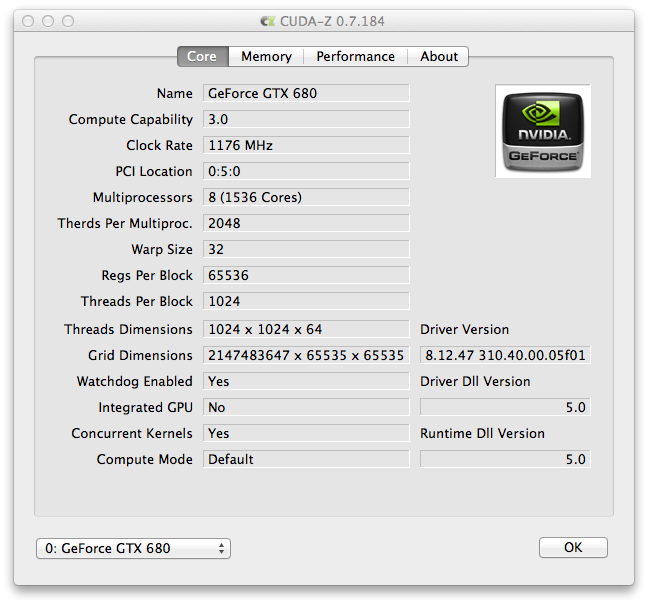Click the value 2048 for Therds Per Multiproc.
The width and height of the screenshot is (648, 605).
(x=306, y=223)
